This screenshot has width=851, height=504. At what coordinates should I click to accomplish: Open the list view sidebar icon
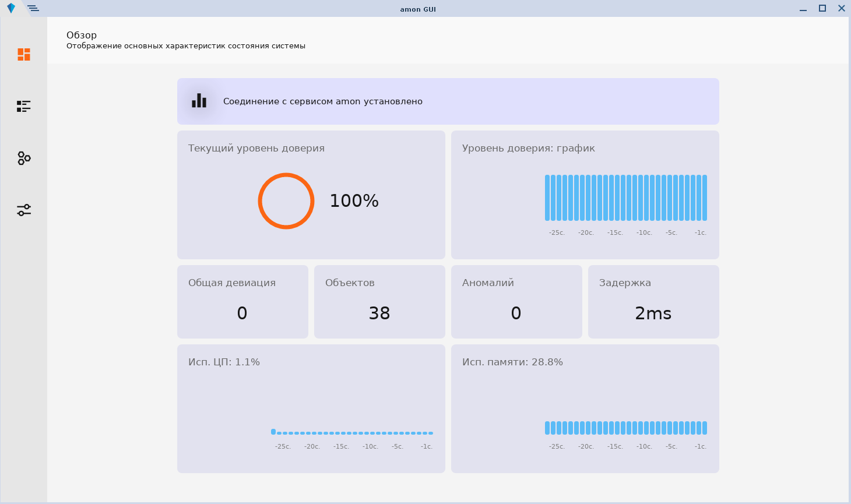click(x=24, y=106)
